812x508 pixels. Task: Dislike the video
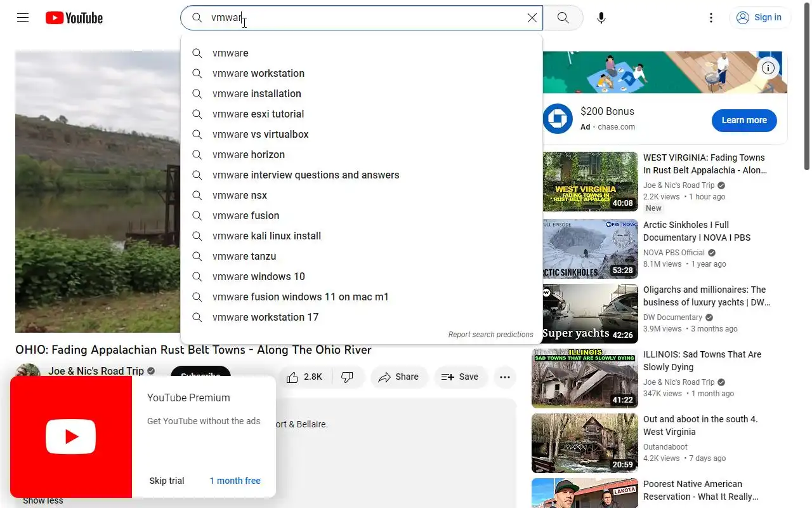click(x=348, y=377)
